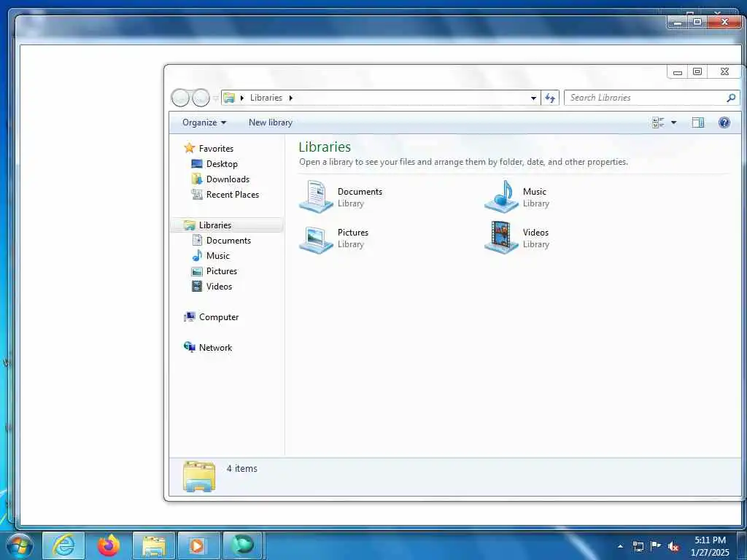Click the Libraries icon in address bar
This screenshot has width=747, height=560.
(229, 98)
